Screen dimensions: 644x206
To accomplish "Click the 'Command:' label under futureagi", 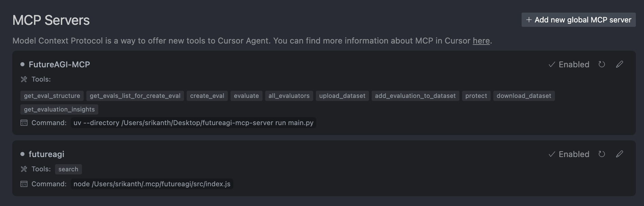I will (x=49, y=184).
